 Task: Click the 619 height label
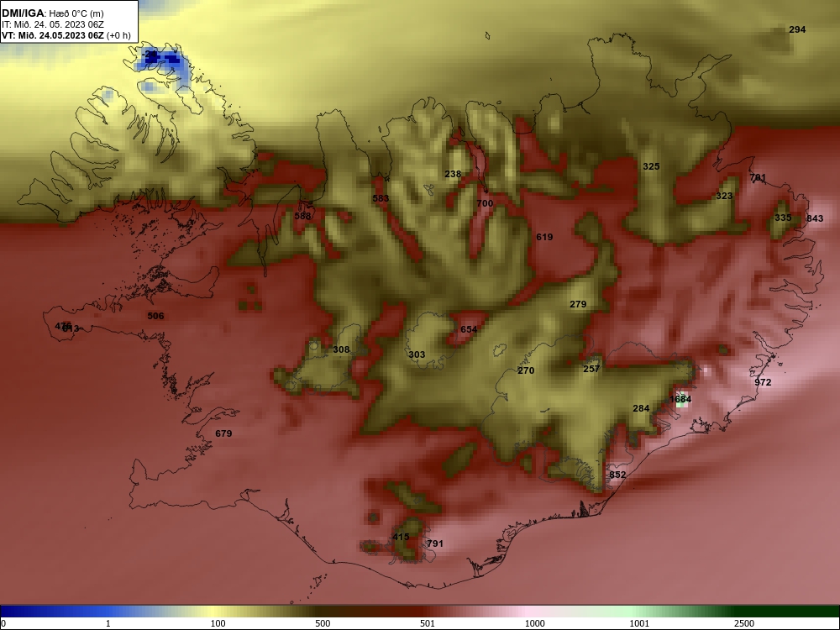pyautogui.click(x=544, y=238)
